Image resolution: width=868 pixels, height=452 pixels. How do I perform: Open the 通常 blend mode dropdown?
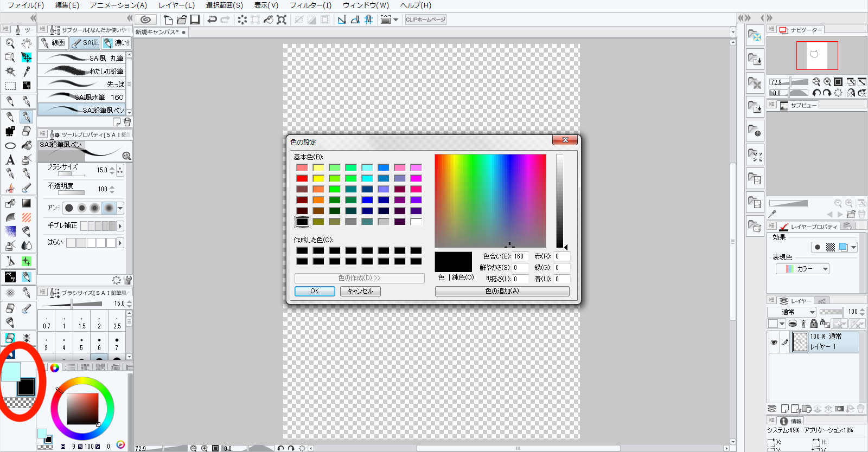point(792,312)
